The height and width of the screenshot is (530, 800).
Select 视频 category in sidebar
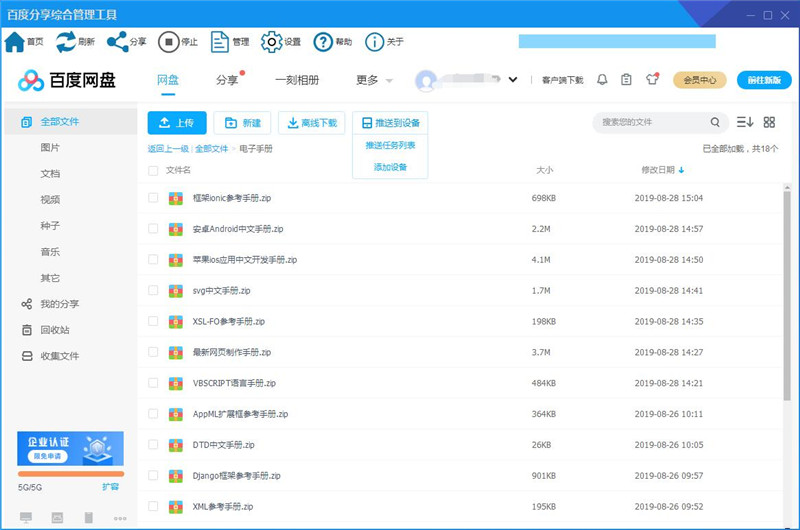(50, 199)
